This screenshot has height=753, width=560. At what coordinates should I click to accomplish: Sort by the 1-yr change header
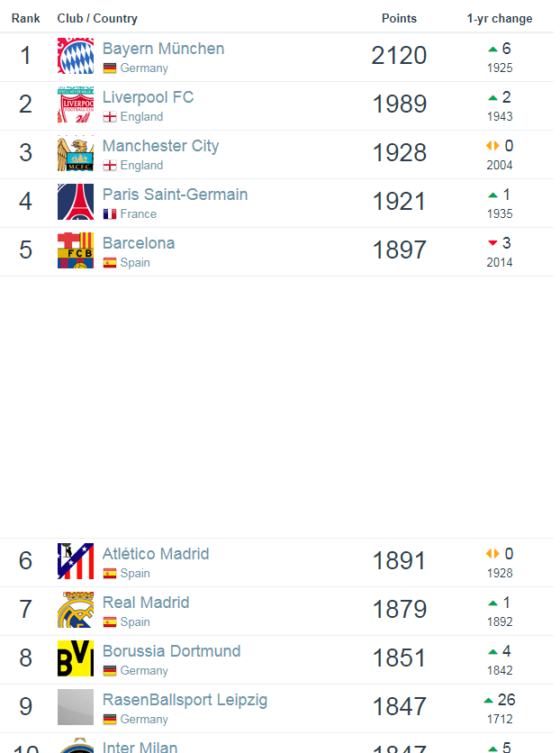[500, 18]
